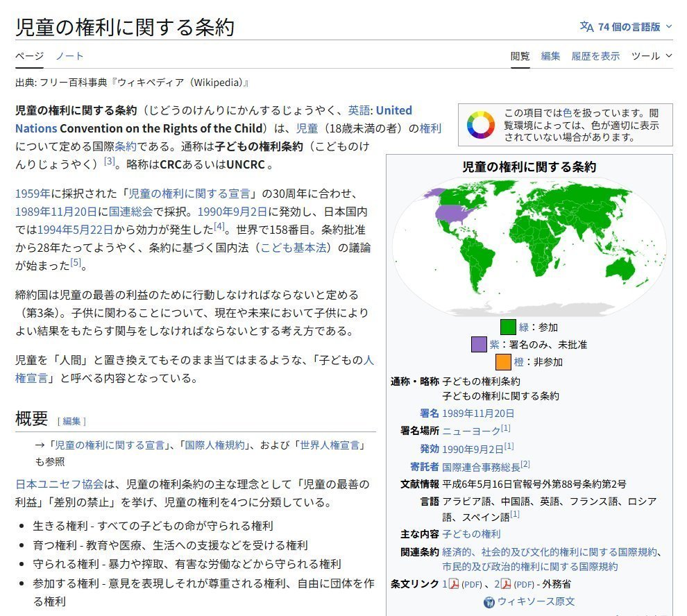Click the color wheel icon in the notice box
The height and width of the screenshot is (616, 687).
click(480, 125)
